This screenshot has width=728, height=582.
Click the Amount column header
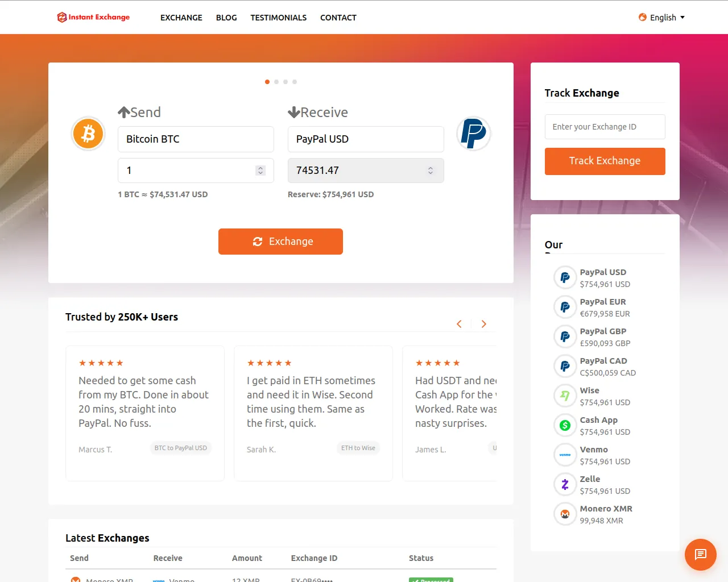click(x=247, y=558)
